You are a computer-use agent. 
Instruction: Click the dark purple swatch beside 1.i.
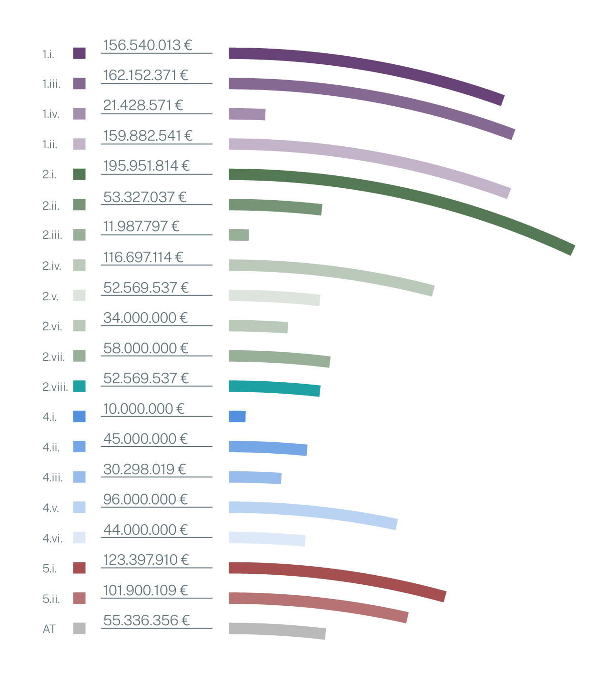pos(79,53)
